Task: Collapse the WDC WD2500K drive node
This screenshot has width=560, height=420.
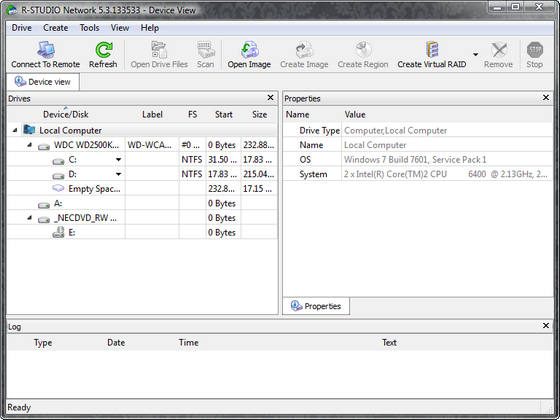Action: (x=30, y=145)
